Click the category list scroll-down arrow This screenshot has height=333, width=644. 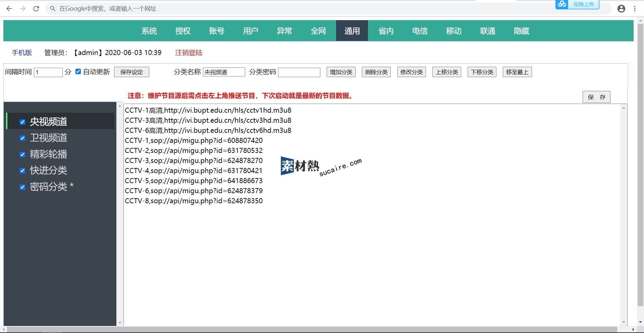point(120,323)
